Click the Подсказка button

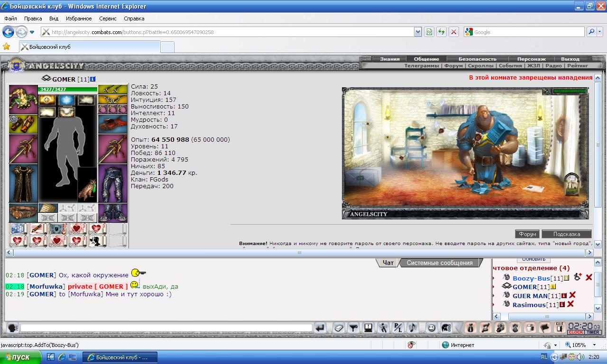click(x=567, y=234)
